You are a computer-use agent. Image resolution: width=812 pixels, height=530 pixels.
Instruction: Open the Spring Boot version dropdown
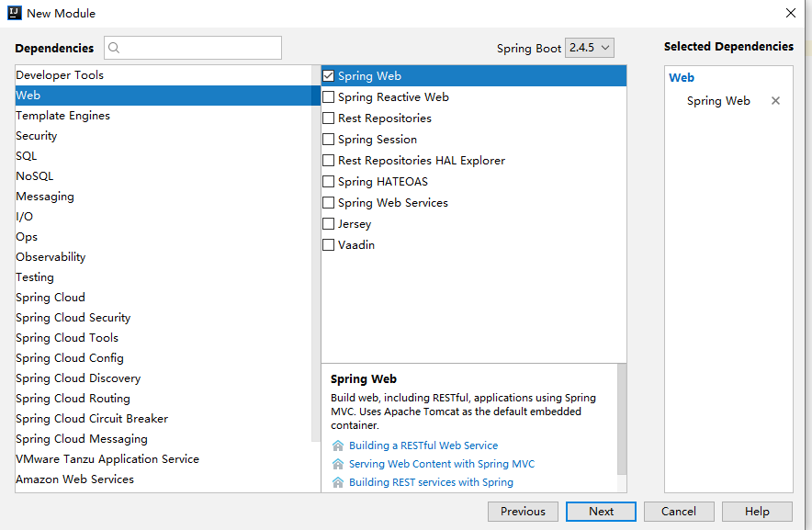590,48
